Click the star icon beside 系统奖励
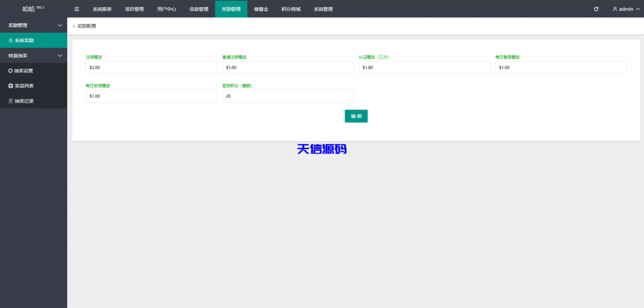The image size is (644, 308). tap(11, 40)
